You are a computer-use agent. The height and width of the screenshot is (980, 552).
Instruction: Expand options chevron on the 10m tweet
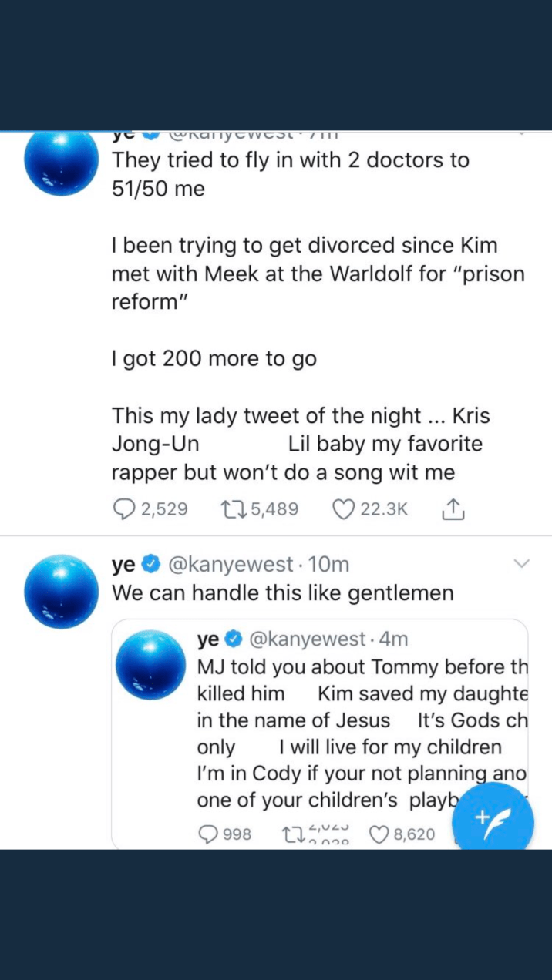click(x=522, y=565)
